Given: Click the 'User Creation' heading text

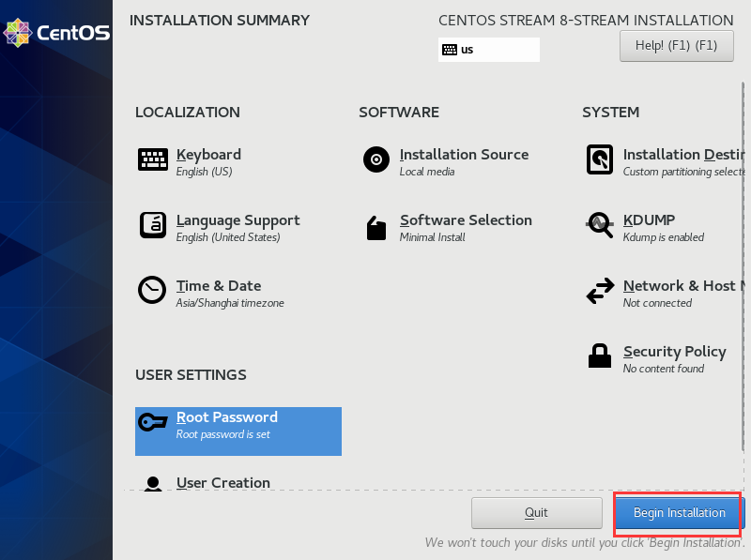Looking at the screenshot, I should point(223,483).
